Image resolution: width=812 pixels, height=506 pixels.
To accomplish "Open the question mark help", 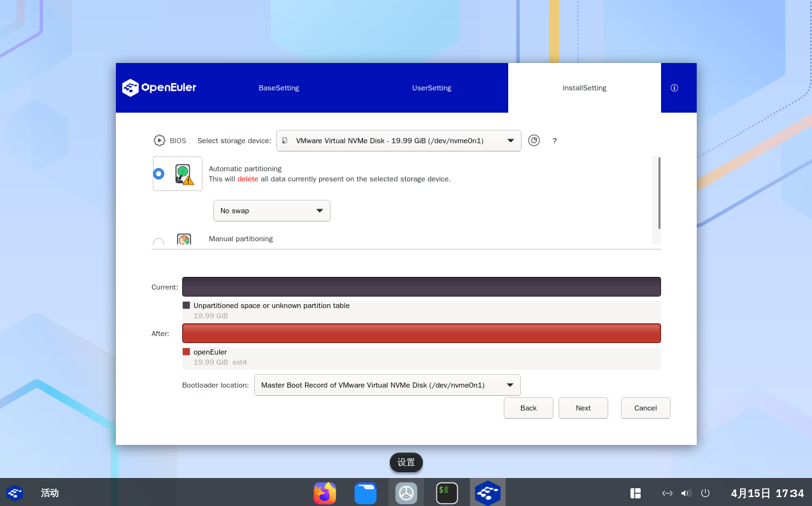I will (x=555, y=141).
